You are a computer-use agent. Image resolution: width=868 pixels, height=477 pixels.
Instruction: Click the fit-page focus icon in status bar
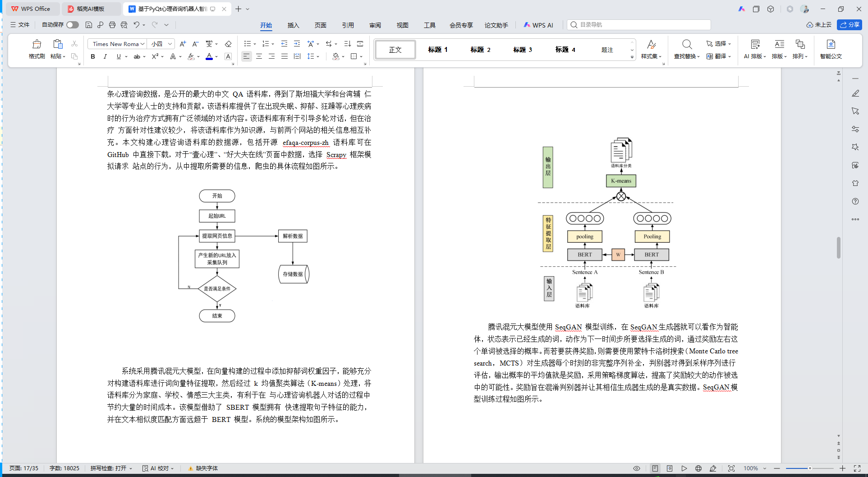pos(731,468)
